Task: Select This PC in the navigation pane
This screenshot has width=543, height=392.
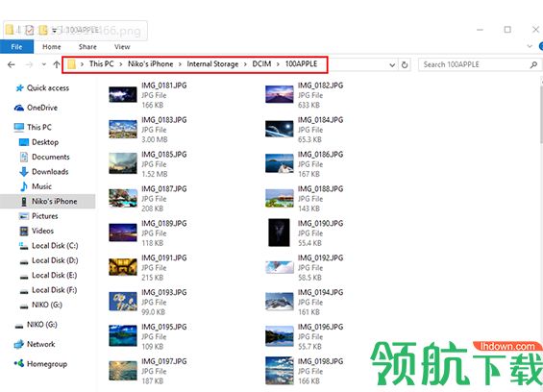Action: click(x=33, y=127)
